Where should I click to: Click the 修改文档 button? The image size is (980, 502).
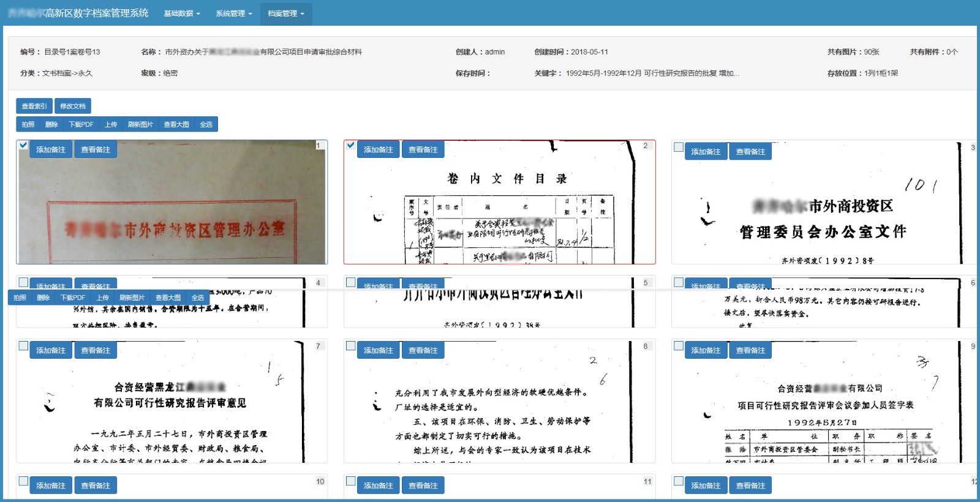point(73,106)
